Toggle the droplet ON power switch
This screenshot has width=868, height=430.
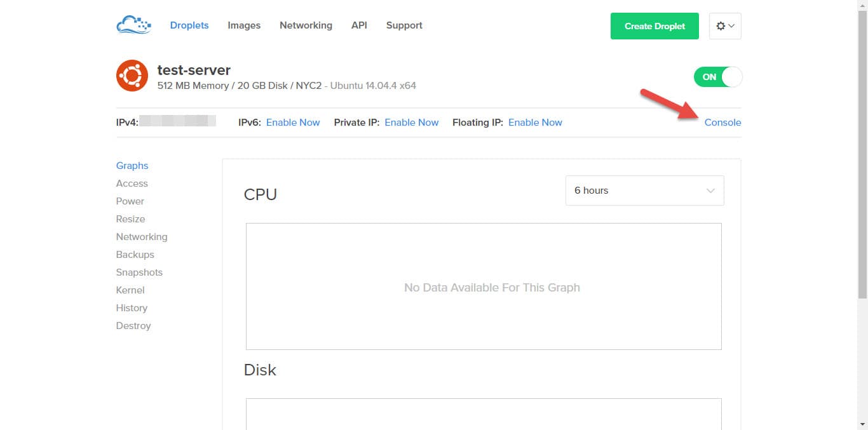(x=717, y=77)
